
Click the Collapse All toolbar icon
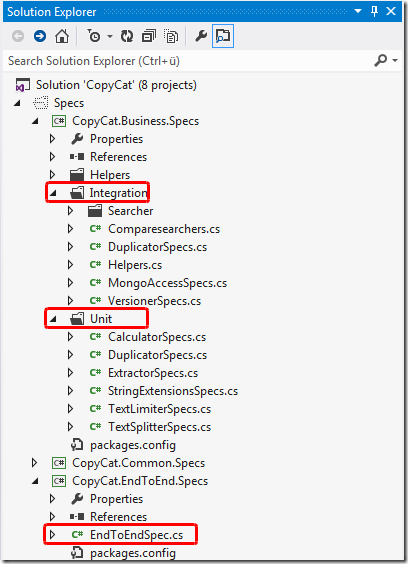(x=149, y=36)
